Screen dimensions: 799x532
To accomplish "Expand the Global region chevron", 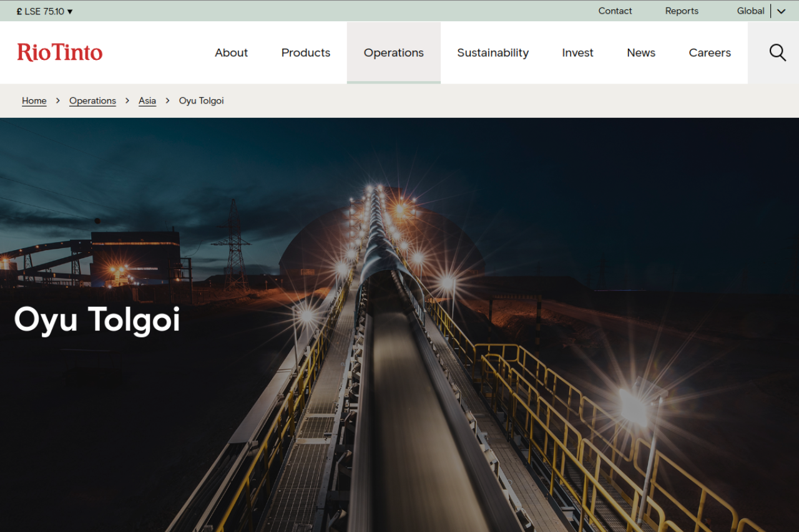I will click(x=781, y=11).
